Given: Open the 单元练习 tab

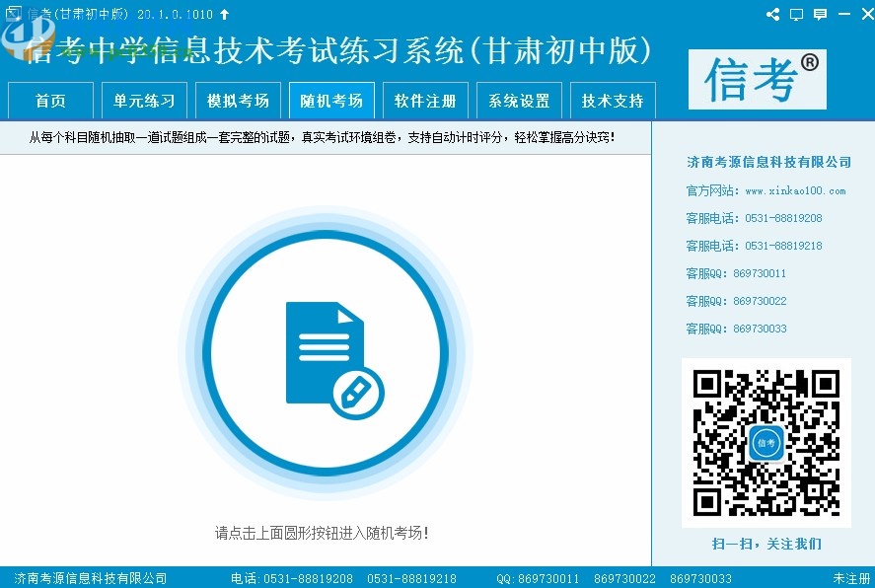Looking at the screenshot, I should coord(144,100).
